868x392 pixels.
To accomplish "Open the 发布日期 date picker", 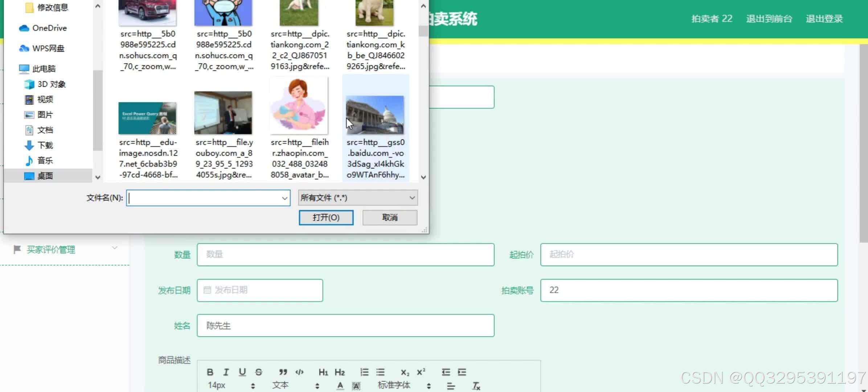I will pos(260,290).
